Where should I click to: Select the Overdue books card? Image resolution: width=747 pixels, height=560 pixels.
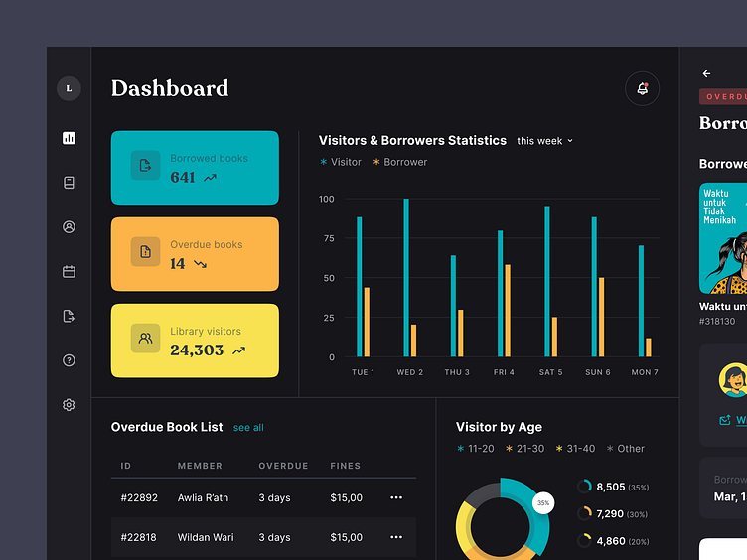(x=195, y=254)
